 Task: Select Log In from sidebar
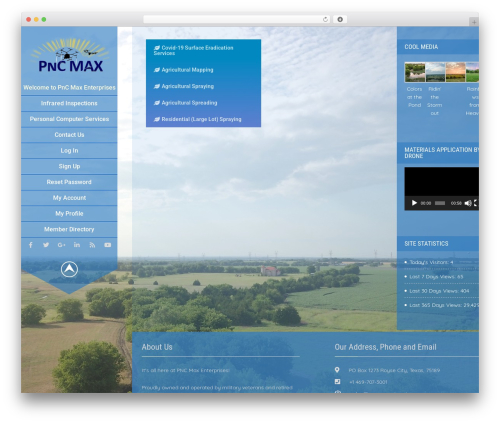tap(69, 151)
